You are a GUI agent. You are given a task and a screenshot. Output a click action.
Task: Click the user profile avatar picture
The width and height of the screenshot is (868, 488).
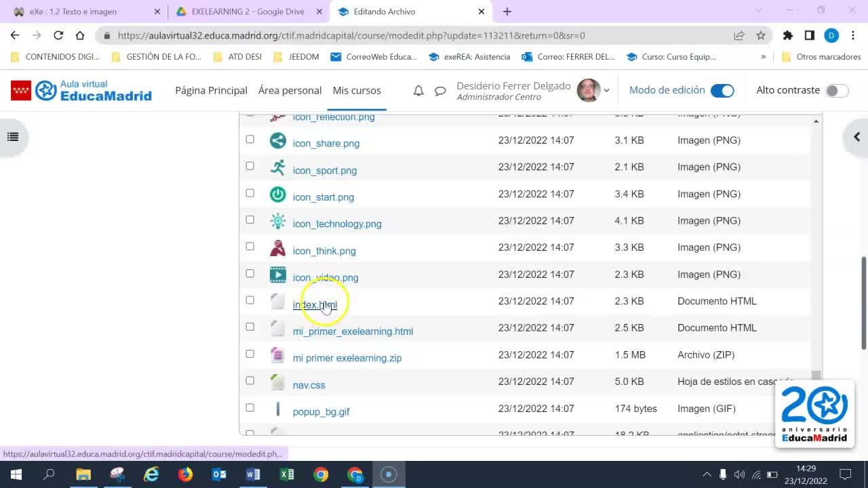click(588, 90)
